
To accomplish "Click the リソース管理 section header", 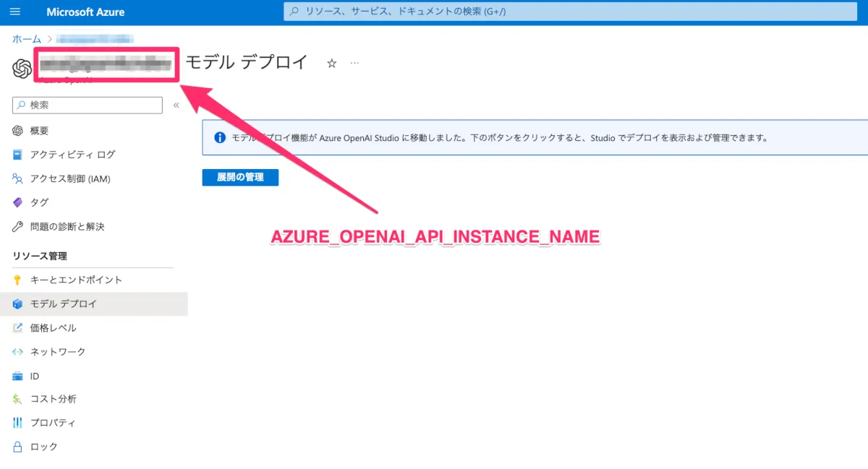I will point(40,257).
